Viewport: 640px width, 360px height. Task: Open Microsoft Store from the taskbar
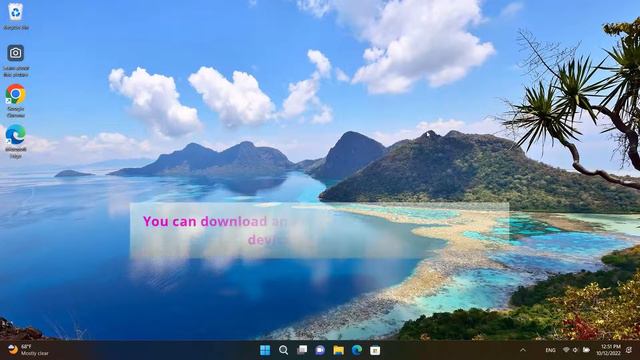coord(375,350)
